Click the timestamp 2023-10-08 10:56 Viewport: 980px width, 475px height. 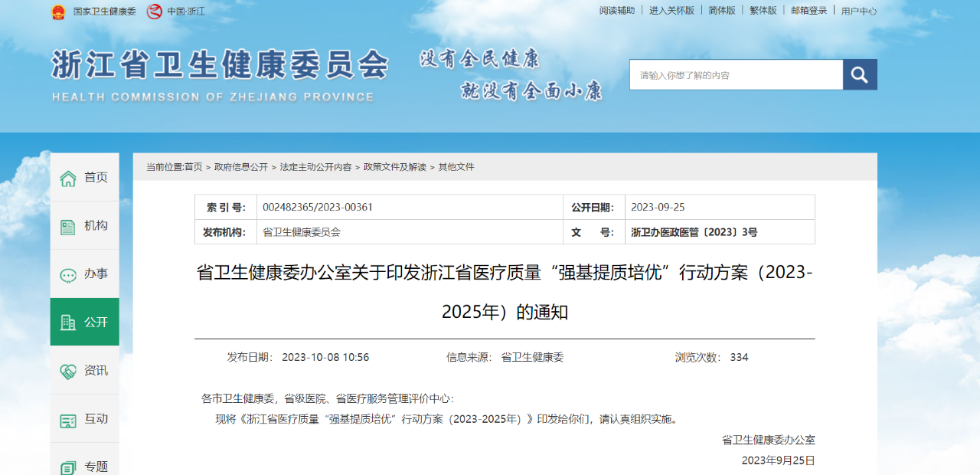tap(325, 357)
